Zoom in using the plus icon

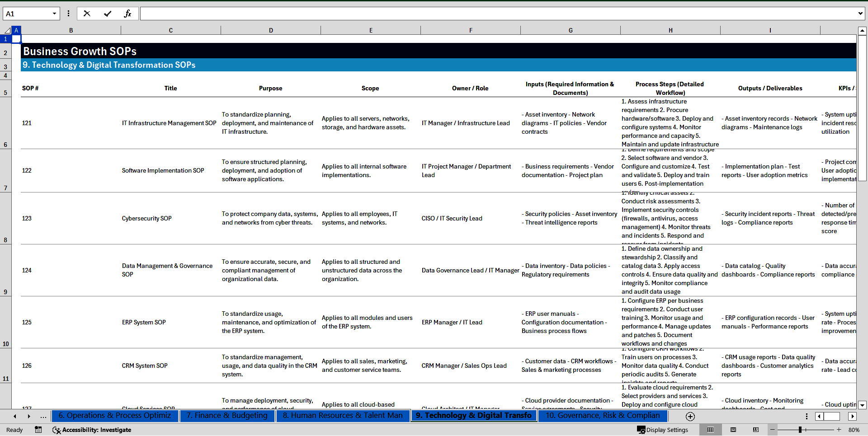[839, 430]
